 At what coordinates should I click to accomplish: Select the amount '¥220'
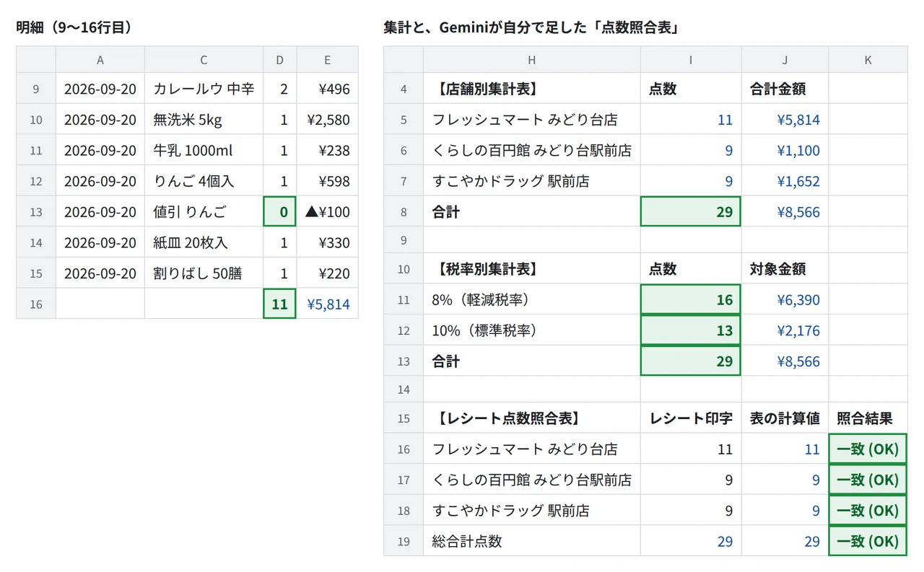(x=327, y=273)
